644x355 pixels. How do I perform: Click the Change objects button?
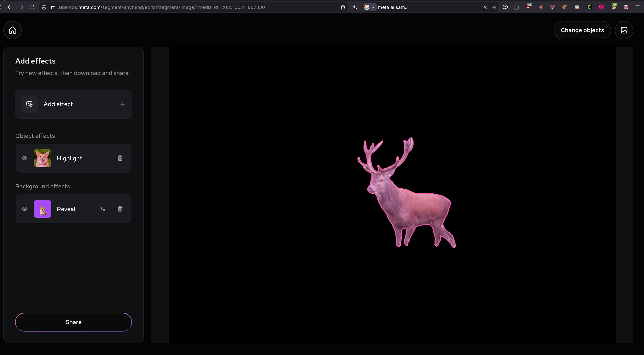tap(582, 30)
